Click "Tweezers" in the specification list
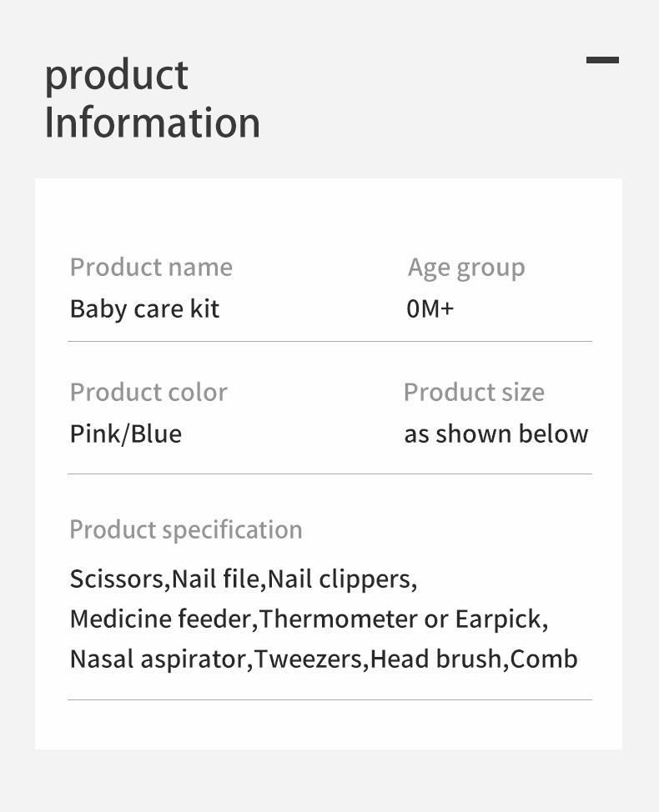The image size is (659, 812). [x=309, y=659]
